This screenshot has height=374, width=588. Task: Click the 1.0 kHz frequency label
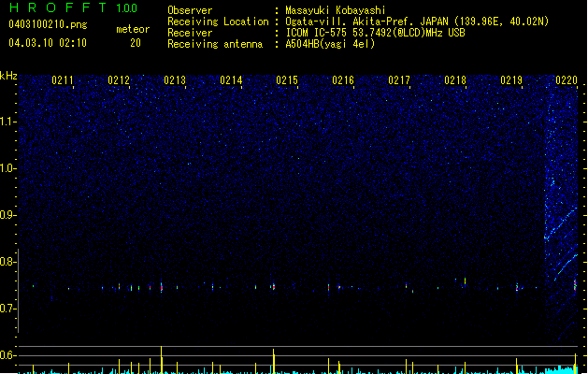pyautogui.click(x=7, y=168)
